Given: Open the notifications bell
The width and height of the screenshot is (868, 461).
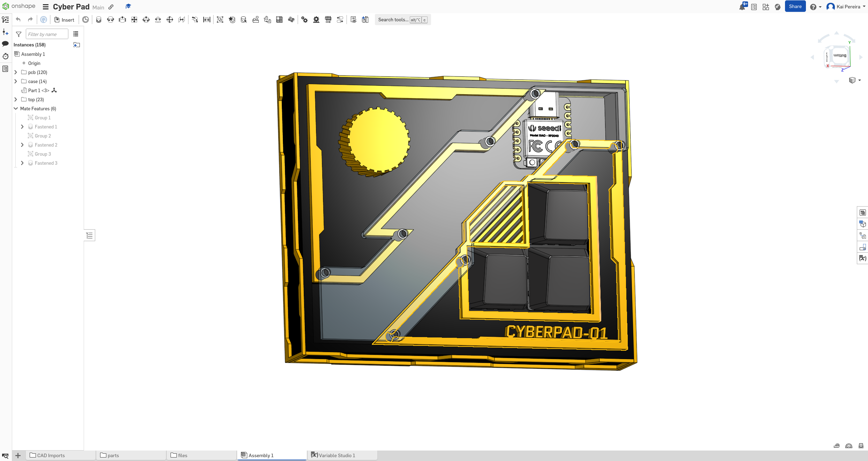Looking at the screenshot, I should click(742, 7).
